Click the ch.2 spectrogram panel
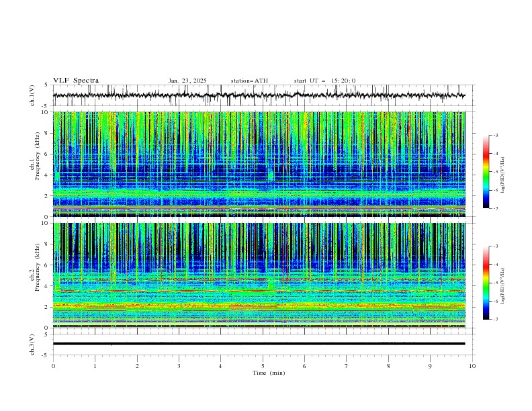 [259, 275]
